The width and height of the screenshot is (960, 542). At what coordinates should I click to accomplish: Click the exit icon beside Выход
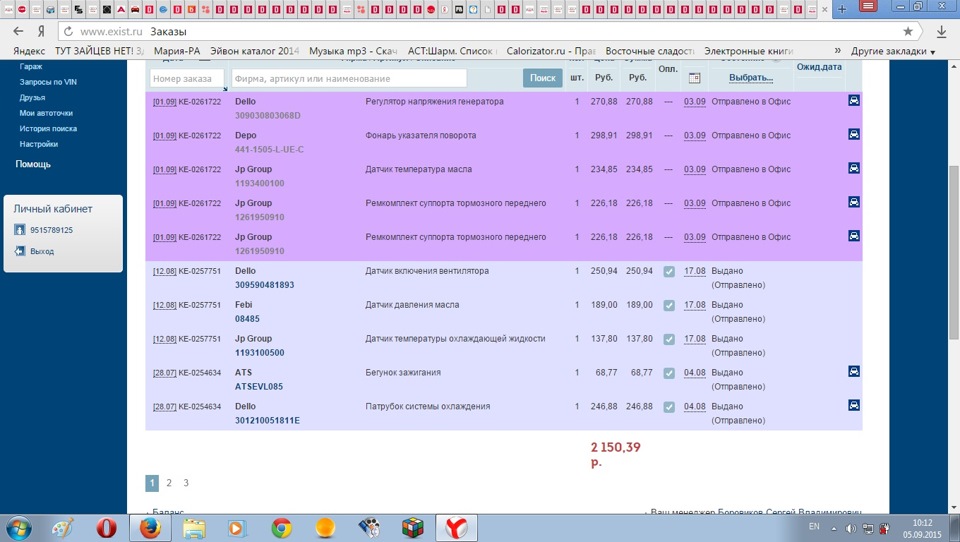[x=20, y=251]
